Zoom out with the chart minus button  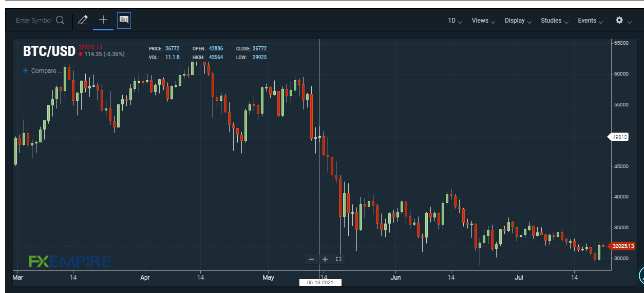[x=311, y=259]
